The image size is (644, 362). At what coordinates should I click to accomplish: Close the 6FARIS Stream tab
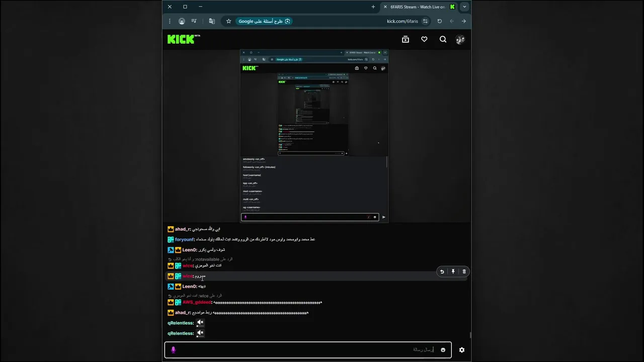(385, 7)
